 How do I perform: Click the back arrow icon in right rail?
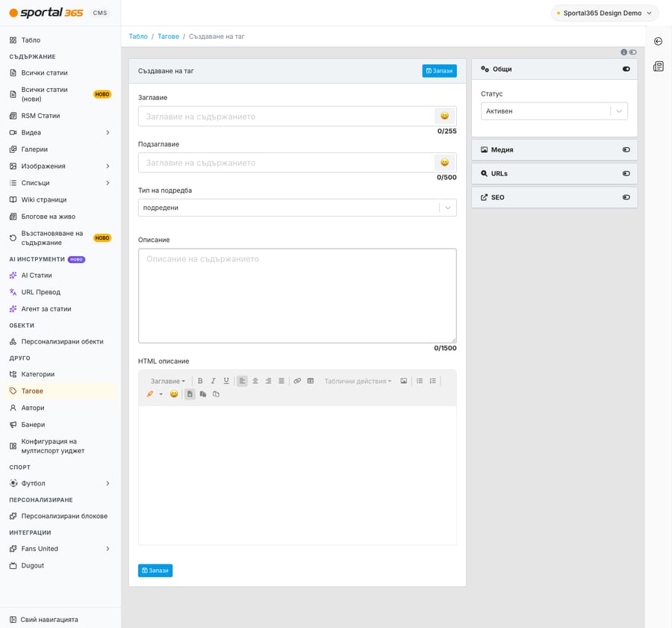pos(659,41)
